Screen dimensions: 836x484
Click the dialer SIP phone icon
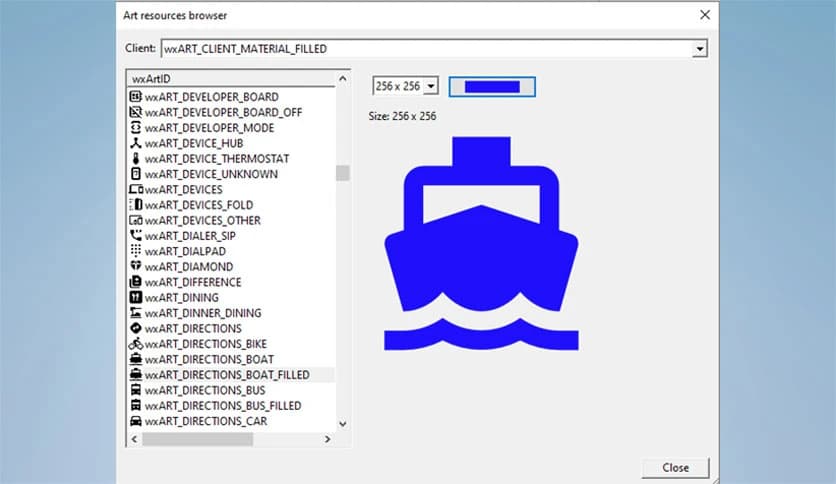136,236
